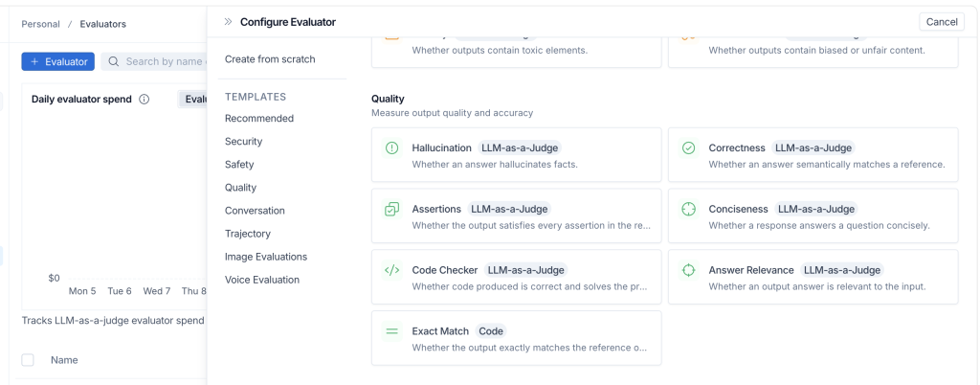Open the Trajectory templates category
The width and height of the screenshot is (980, 385).
pyautogui.click(x=248, y=234)
